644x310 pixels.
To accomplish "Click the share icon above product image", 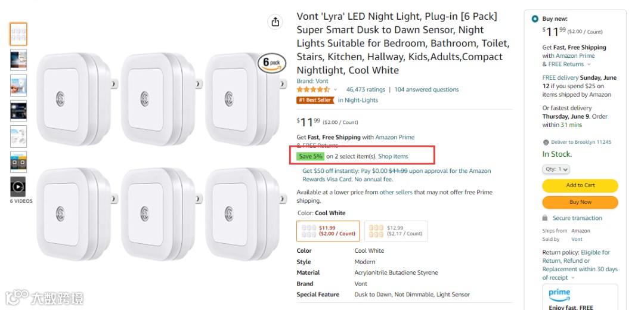I will coord(275,22).
